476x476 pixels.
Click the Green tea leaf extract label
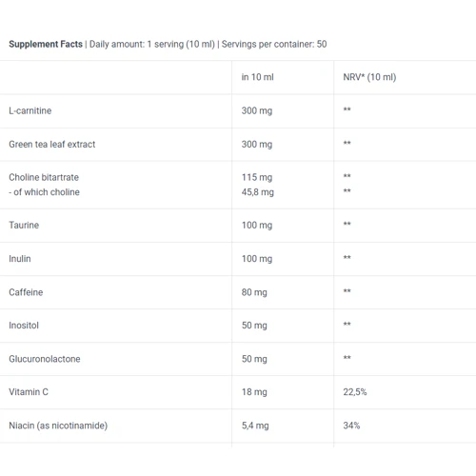pos(52,145)
